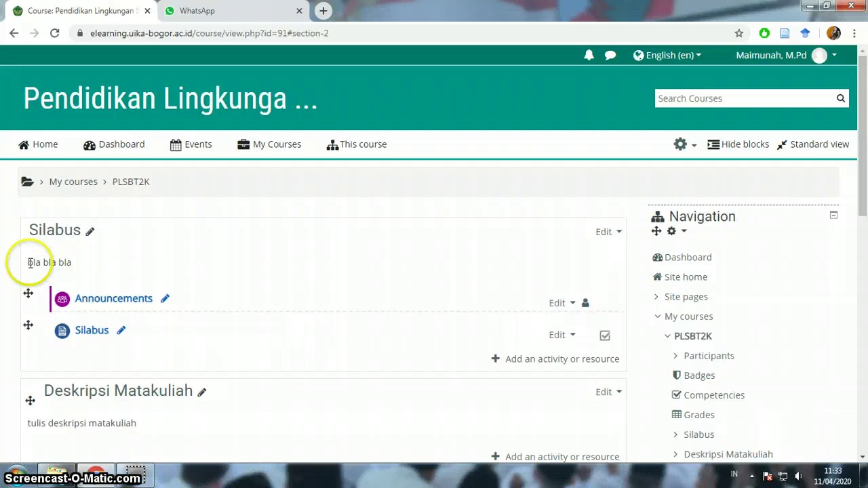Toggle Hide blocks option
The height and width of the screenshot is (488, 868).
click(x=738, y=144)
